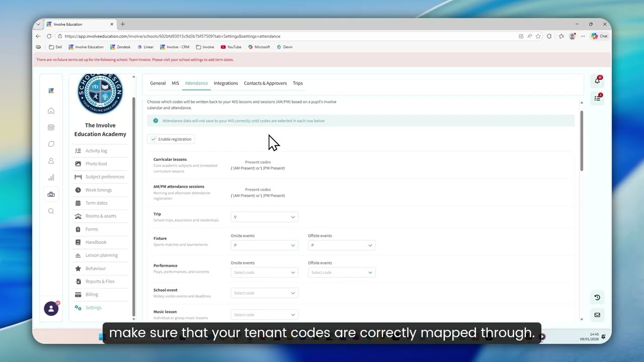The width and height of the screenshot is (644, 362).
Task: Open the mail envelope icon at right
Action: (x=597, y=315)
